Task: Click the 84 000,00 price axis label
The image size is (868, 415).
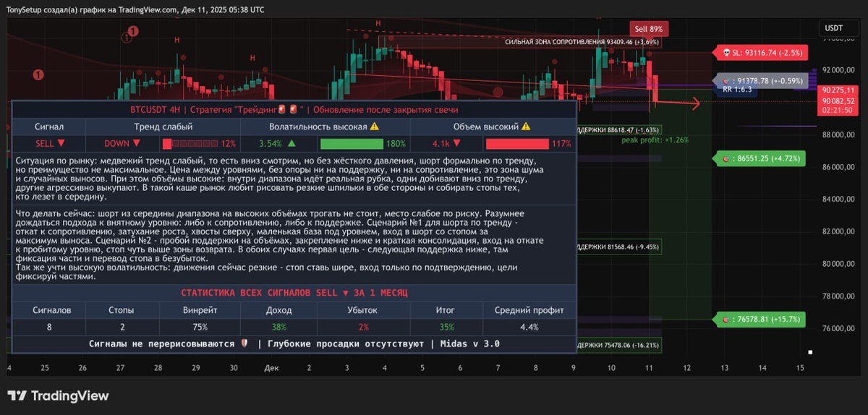Action: [x=840, y=199]
